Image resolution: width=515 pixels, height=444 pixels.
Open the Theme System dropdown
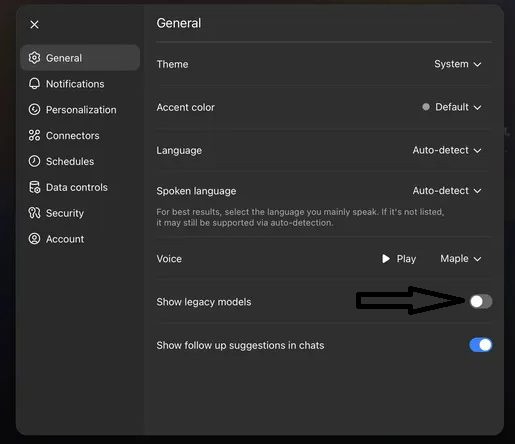coord(458,64)
